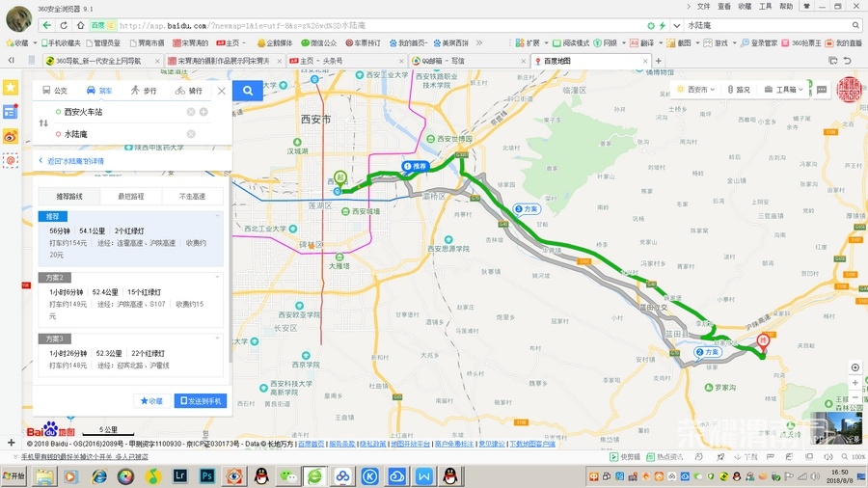The width and height of the screenshot is (868, 488).
Task: Switch to the 最短路程 route tab
Action: [131, 197]
